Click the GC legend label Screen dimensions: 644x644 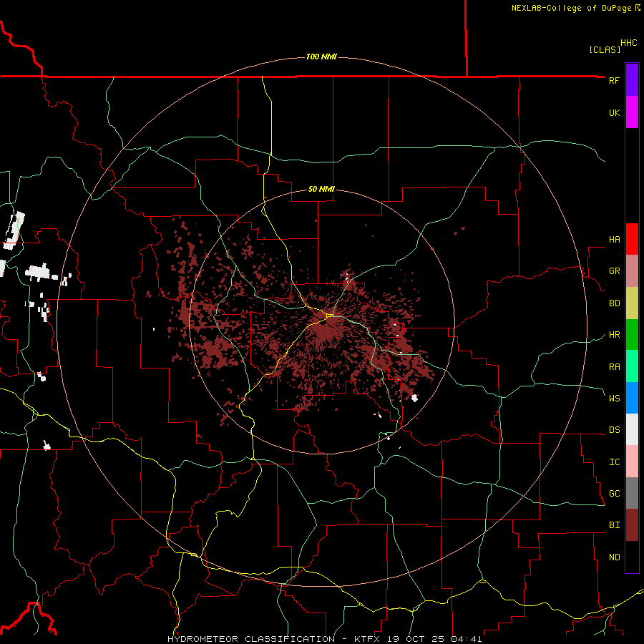(614, 494)
